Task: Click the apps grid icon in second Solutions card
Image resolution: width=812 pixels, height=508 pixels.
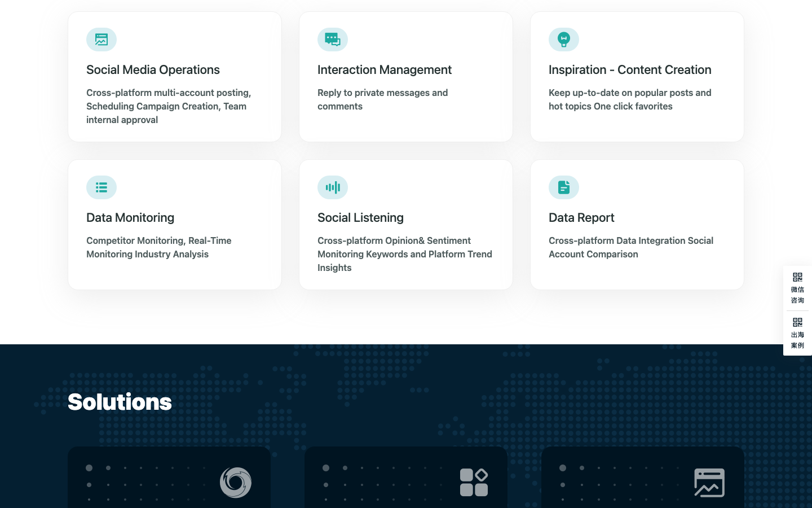Action: coord(474,483)
